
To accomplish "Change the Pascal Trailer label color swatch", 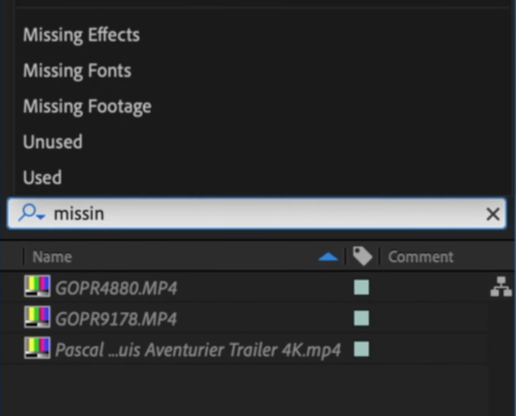I will tap(362, 349).
